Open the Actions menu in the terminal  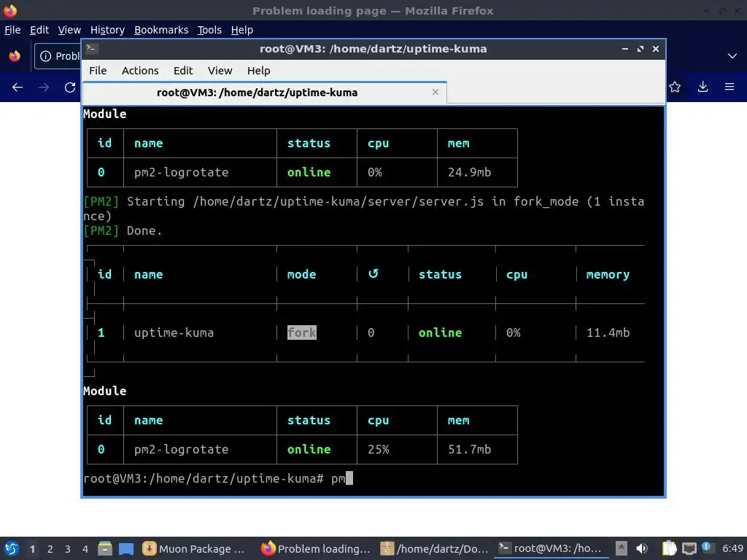pyautogui.click(x=140, y=71)
